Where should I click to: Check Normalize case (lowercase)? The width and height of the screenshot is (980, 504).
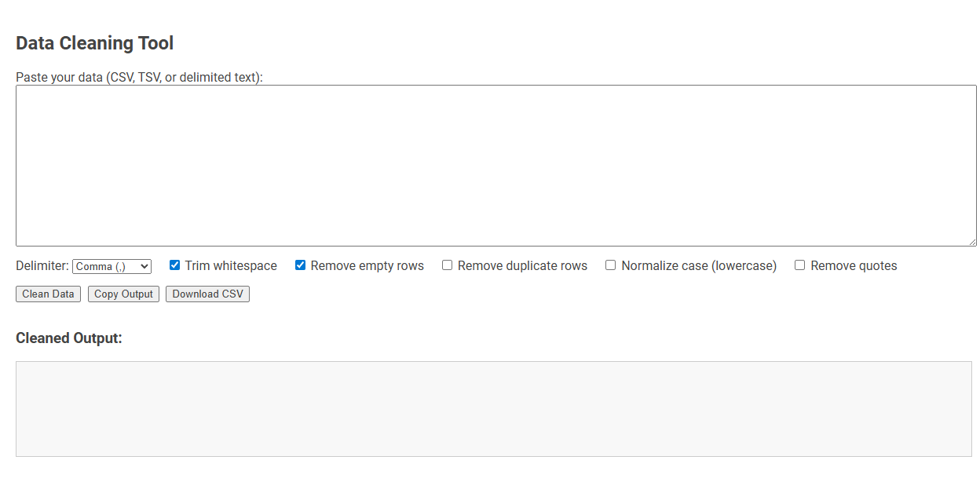(x=610, y=265)
